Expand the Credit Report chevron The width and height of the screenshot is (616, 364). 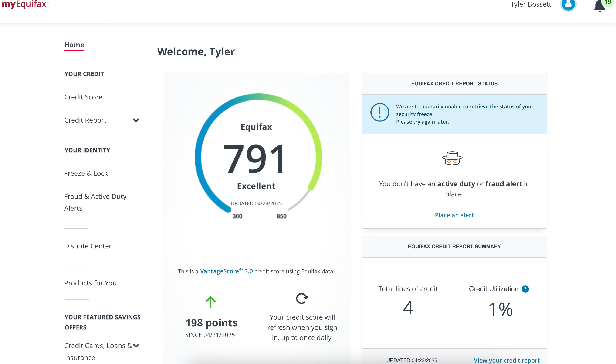point(136,120)
